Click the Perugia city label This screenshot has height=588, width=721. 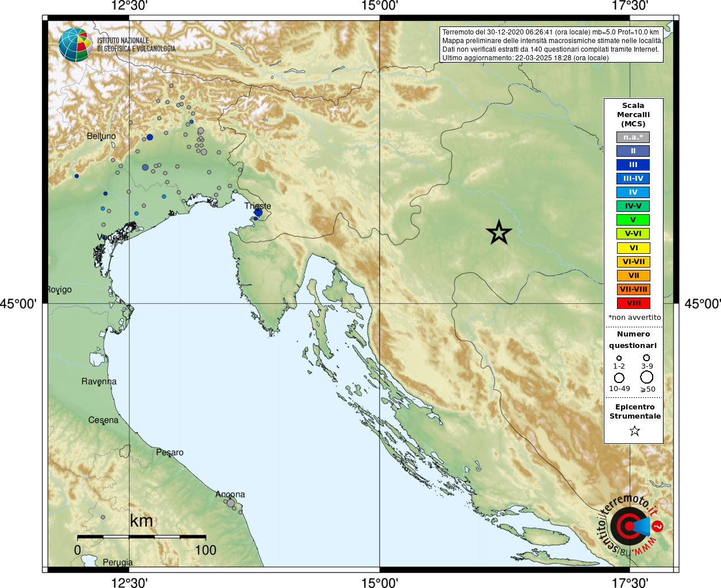pos(118,562)
